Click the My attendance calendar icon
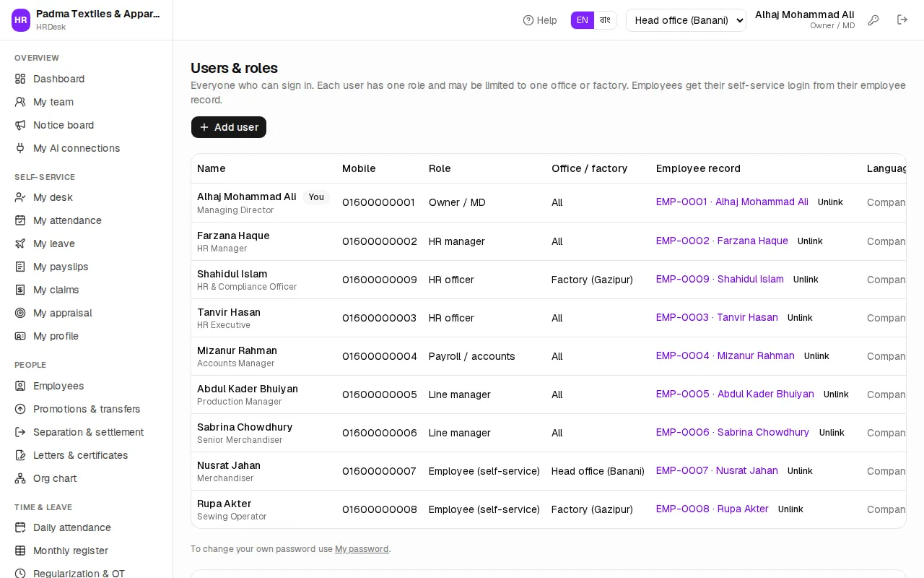924x578 pixels. [x=20, y=220]
